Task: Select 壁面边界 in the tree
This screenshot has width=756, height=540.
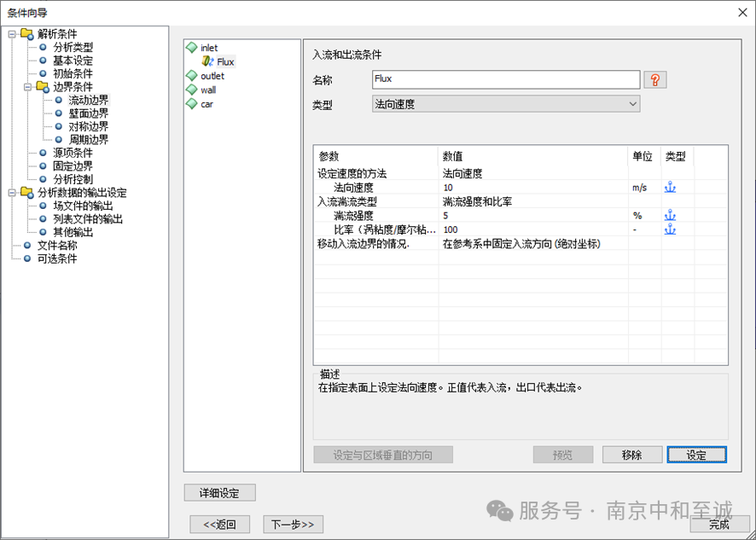Action: click(x=89, y=113)
